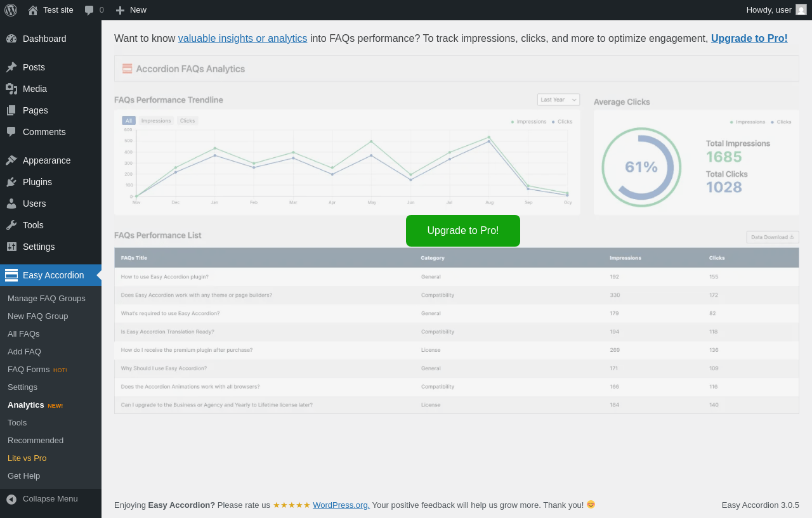Image resolution: width=812 pixels, height=518 pixels.
Task: Open the Test site home icon
Action: point(33,10)
